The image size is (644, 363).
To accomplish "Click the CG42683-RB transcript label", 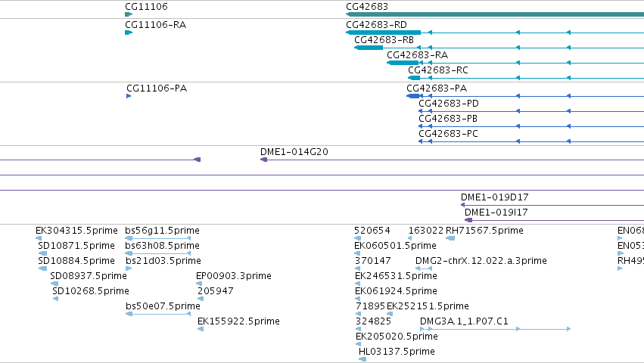I will pos(384,40).
